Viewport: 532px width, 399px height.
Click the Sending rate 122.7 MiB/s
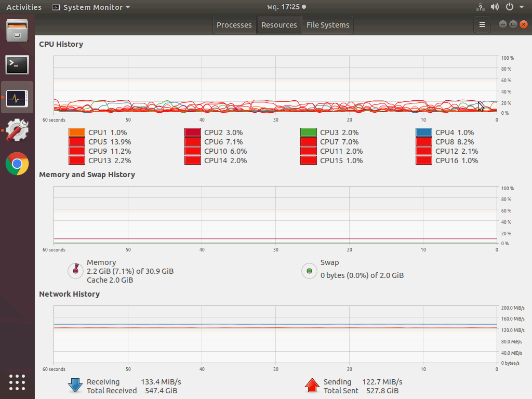pos(382,382)
